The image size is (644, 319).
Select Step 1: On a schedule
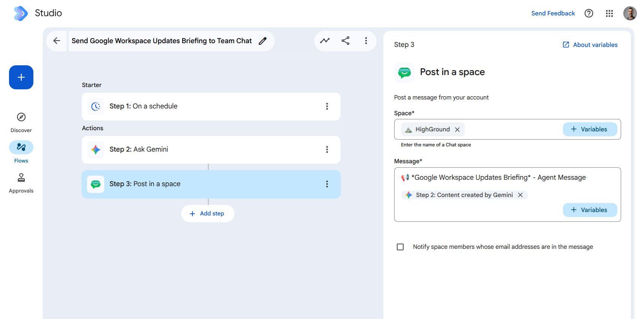click(x=211, y=107)
